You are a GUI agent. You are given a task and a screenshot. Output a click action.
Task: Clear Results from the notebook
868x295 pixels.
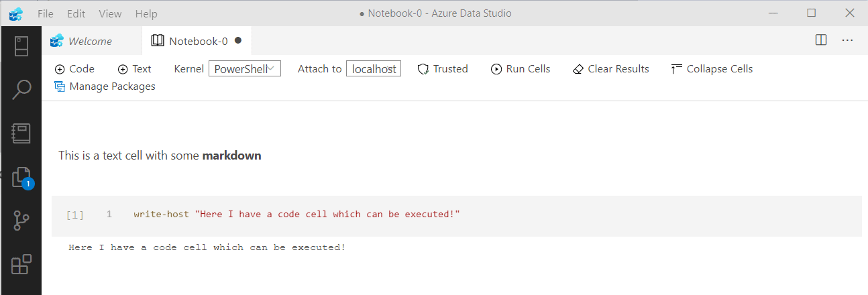coord(611,69)
